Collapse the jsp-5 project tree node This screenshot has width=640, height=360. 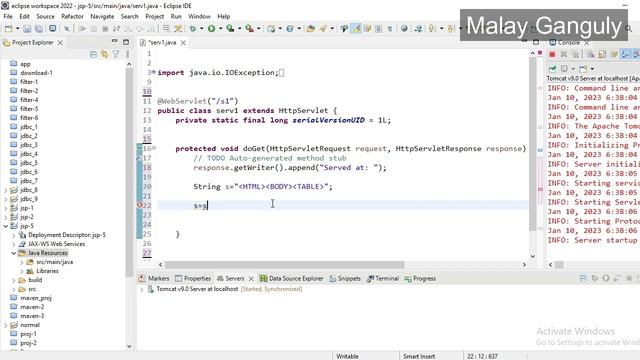(6, 226)
